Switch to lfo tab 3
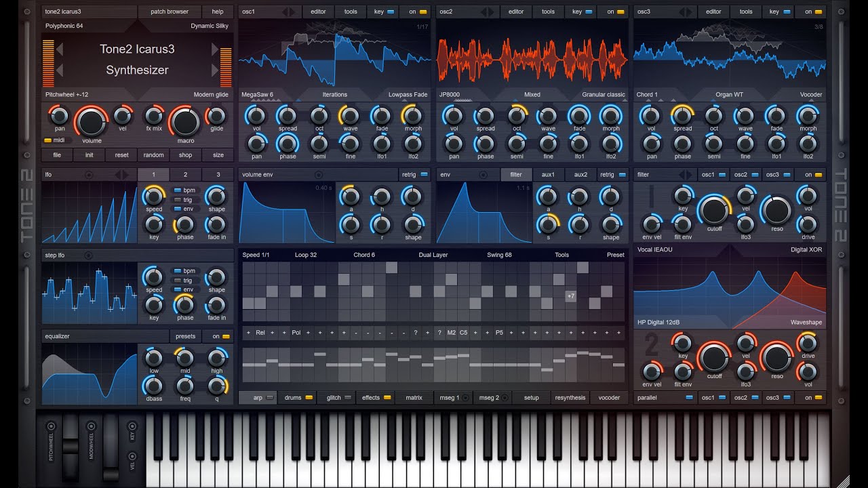This screenshot has width=868, height=488. 218,175
